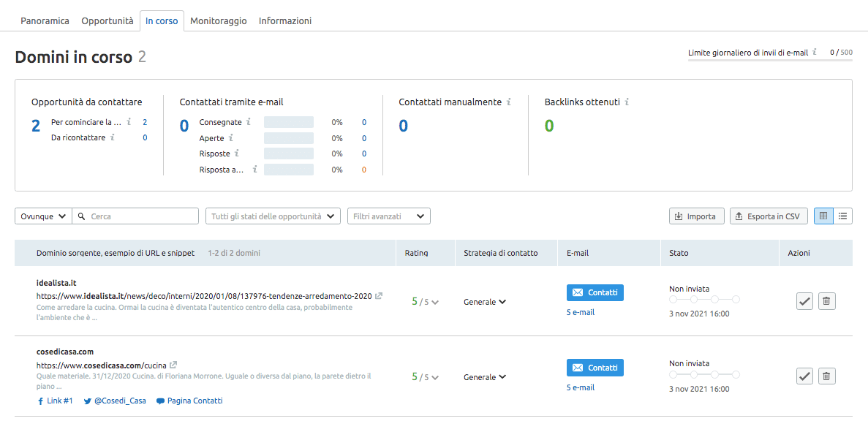The width and height of the screenshot is (868, 421).
Task: Mark idealista.it row as done with checkmark
Action: (804, 301)
